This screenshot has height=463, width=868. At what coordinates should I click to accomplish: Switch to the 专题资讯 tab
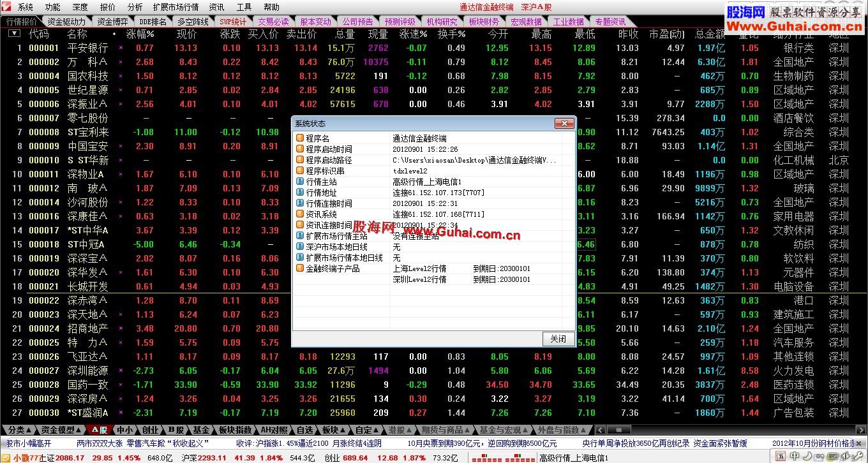pyautogui.click(x=610, y=21)
